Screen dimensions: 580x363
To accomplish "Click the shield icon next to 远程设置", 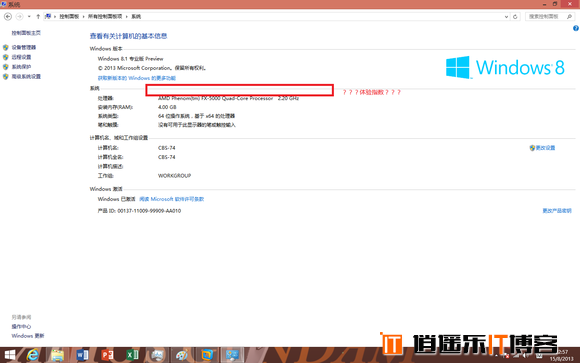I will click(6, 57).
